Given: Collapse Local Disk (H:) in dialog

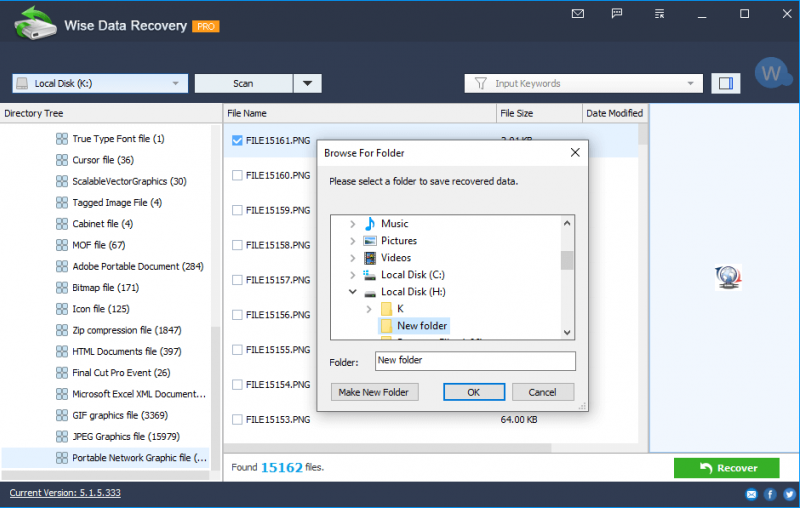Looking at the screenshot, I should click(x=353, y=292).
